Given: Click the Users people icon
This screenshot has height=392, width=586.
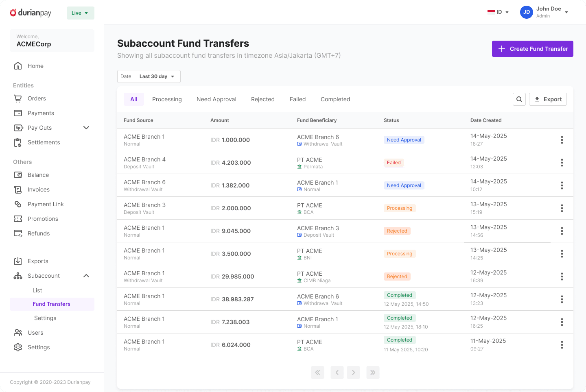Looking at the screenshot, I should tap(18, 333).
